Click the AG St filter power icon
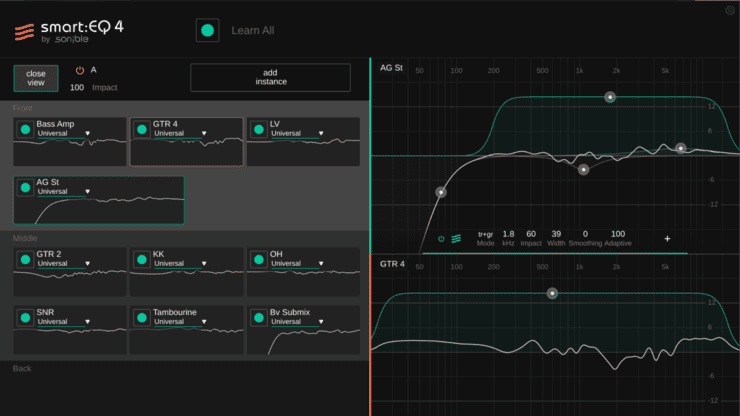Viewport: 740px width, 416px height. (x=441, y=239)
